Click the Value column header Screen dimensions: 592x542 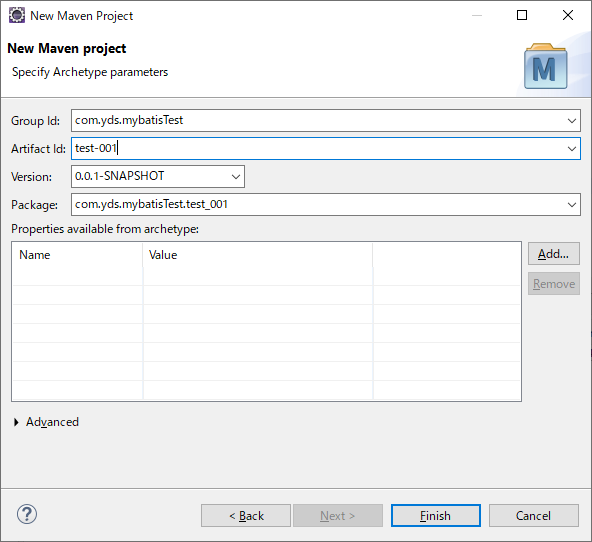click(x=258, y=255)
